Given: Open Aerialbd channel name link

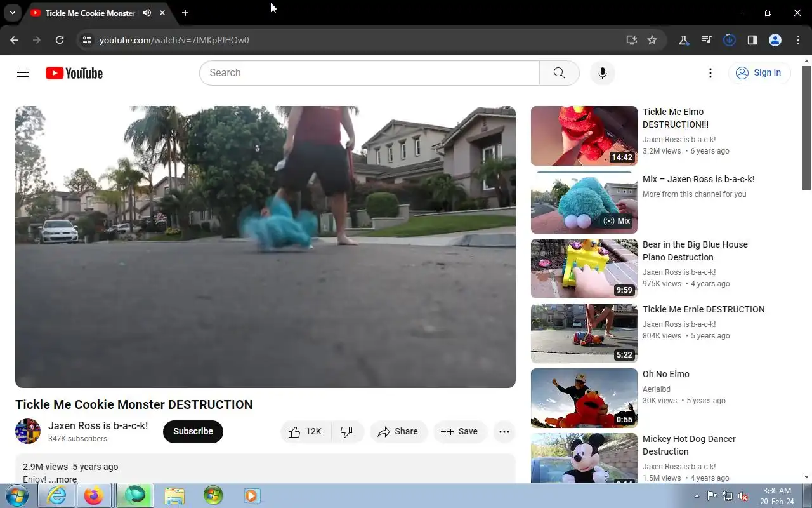Looking at the screenshot, I should point(657,389).
